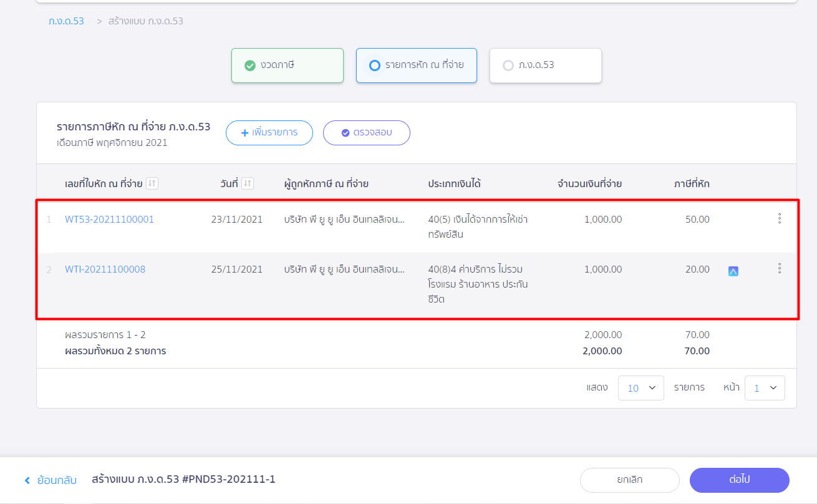817x504 pixels.
Task: Sort by withholding document number icon
Action: click(152, 183)
